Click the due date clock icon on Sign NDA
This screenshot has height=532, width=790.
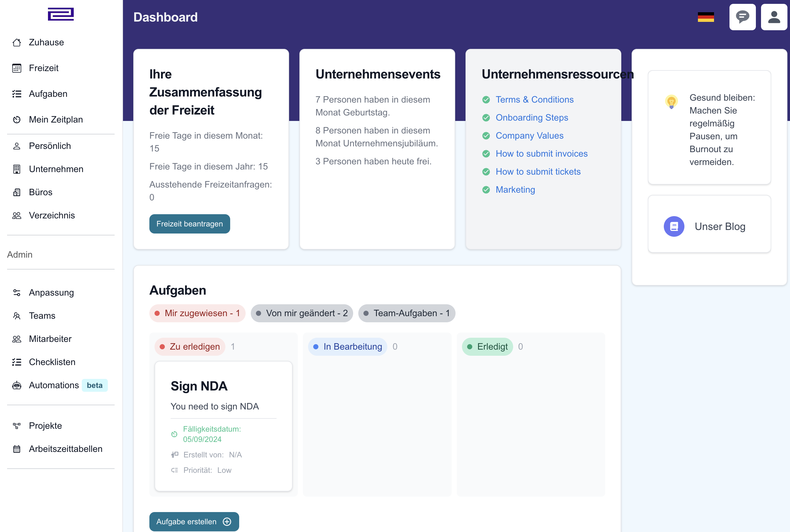point(174,434)
